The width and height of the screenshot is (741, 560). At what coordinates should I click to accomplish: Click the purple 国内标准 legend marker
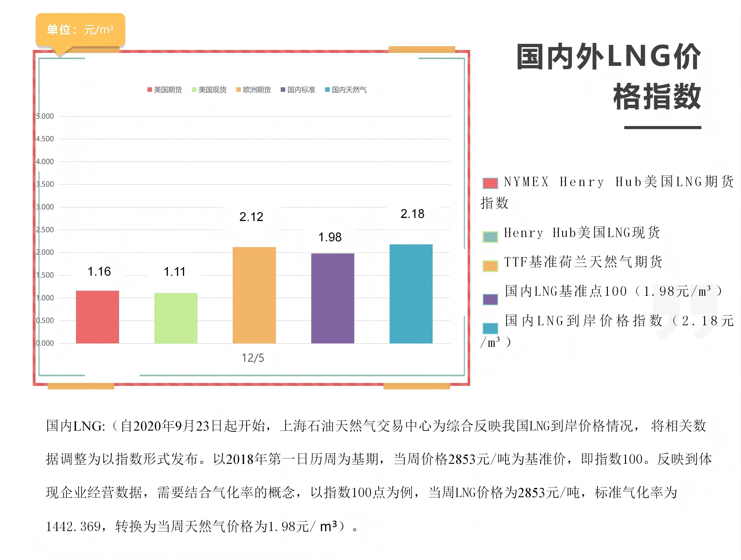click(283, 90)
